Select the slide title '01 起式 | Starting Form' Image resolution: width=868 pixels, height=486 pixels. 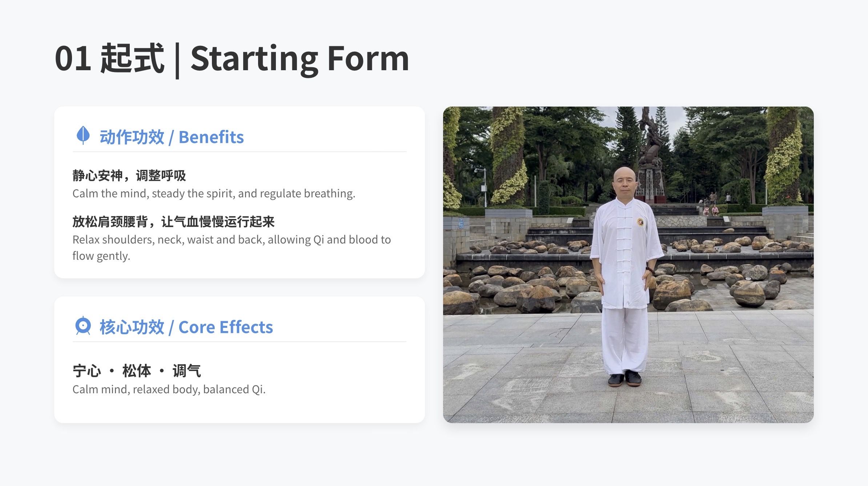232,59
